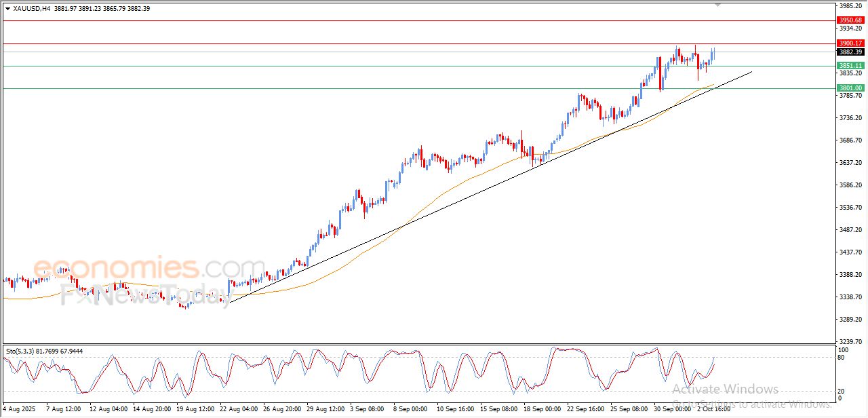
Task: Click the 3239.70 price on the scale
Action: [x=850, y=342]
